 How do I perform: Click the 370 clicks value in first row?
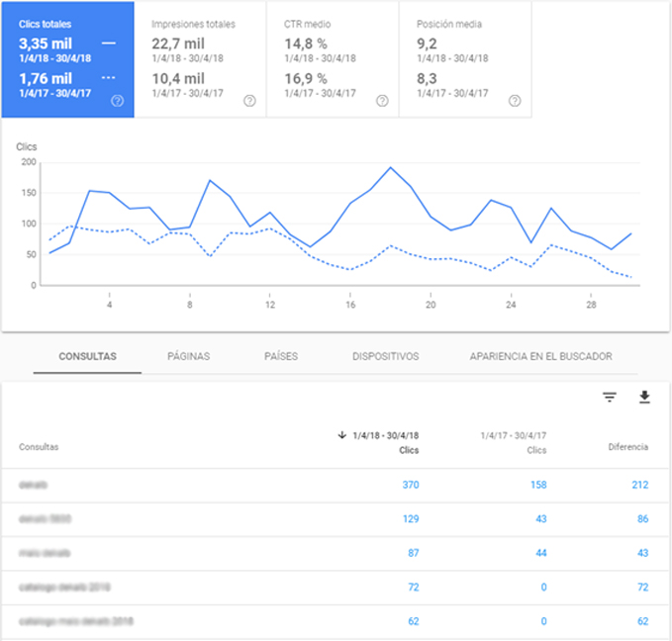410,485
